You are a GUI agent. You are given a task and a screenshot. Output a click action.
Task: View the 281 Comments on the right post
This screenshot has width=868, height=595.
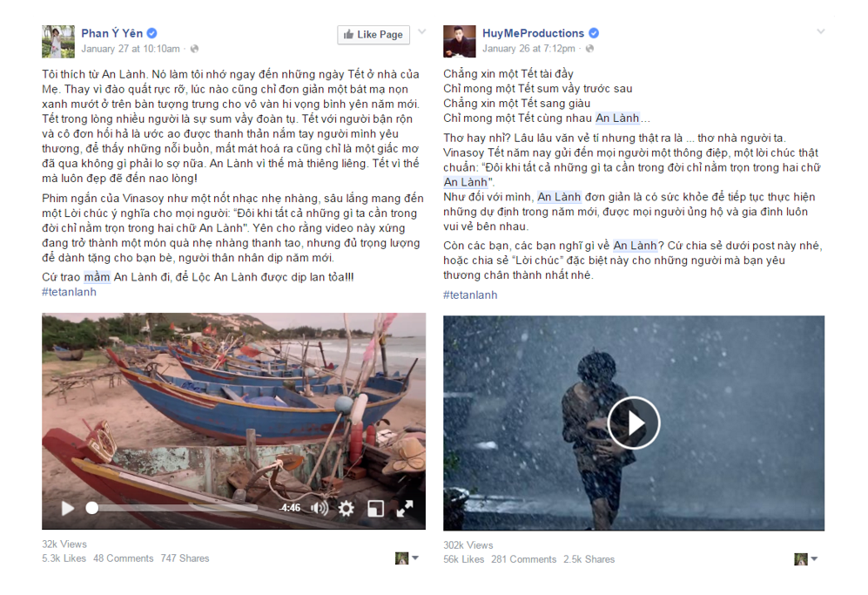click(524, 559)
